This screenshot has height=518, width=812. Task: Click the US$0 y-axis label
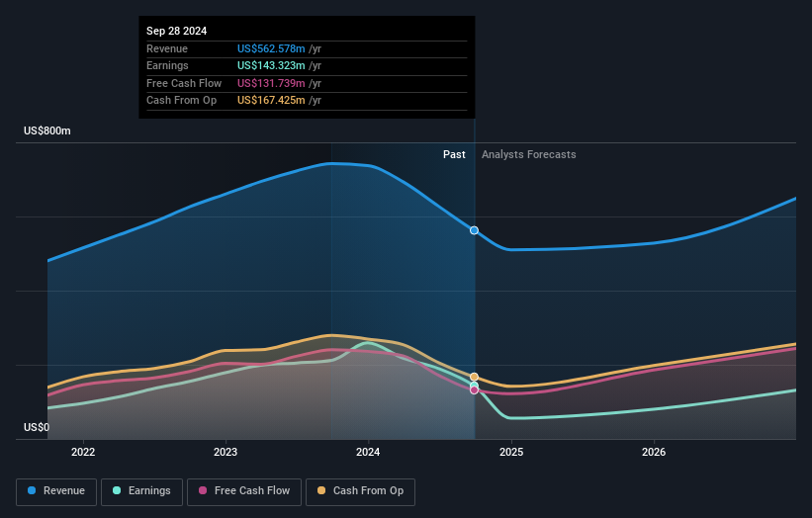click(x=37, y=427)
